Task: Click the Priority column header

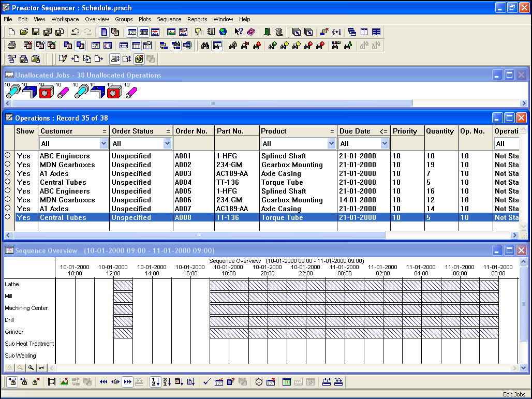Action: 407,131
